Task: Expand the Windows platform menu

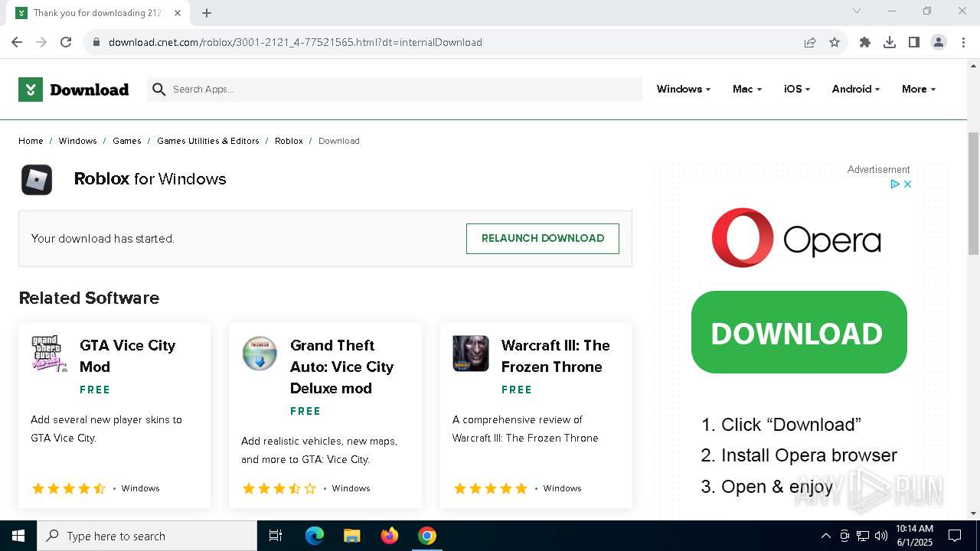Action: (684, 90)
